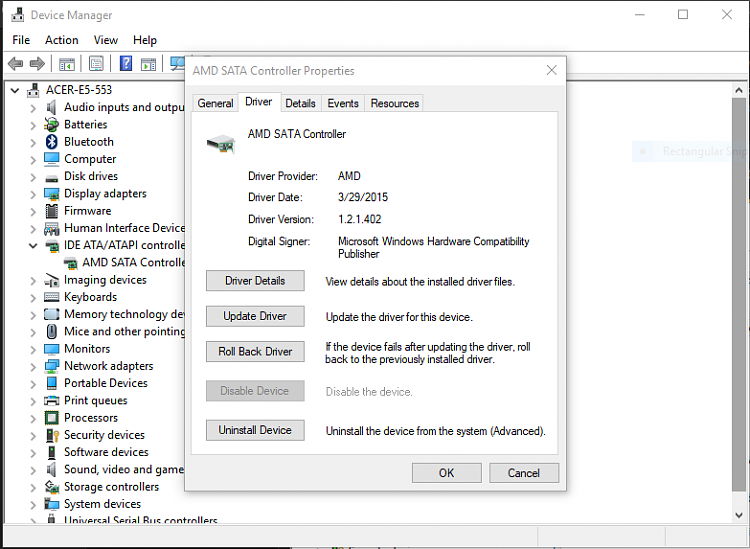The image size is (750, 549).
Task: Close the AMD SATA Controller Properties dialog
Action: click(x=551, y=70)
